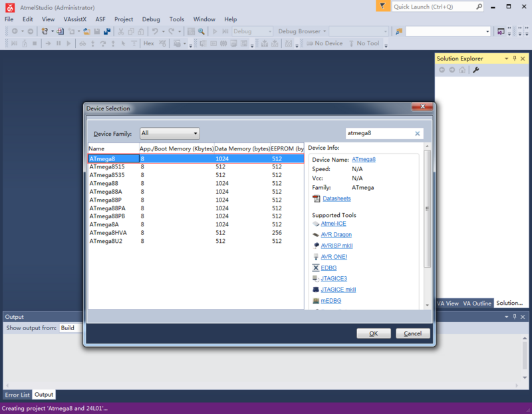
Task: Confirm device selection with OK
Action: [373, 333]
